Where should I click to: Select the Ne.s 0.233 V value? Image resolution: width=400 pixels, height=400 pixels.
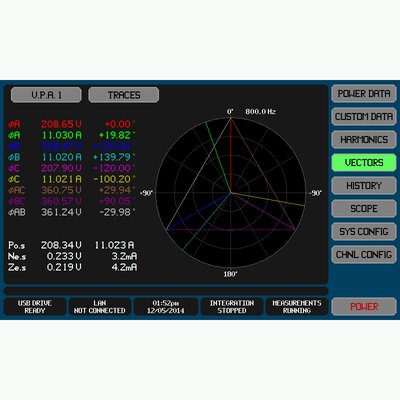(x=64, y=256)
